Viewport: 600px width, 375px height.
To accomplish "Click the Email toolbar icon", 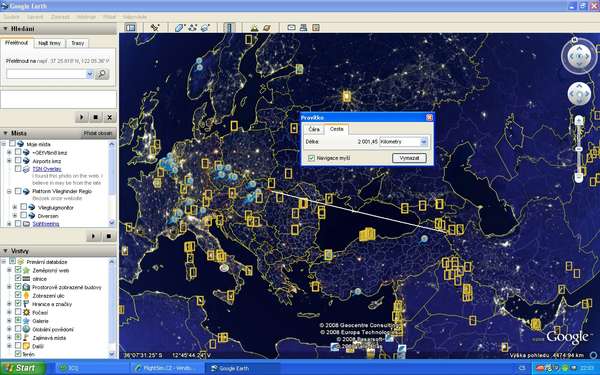I will (291, 28).
